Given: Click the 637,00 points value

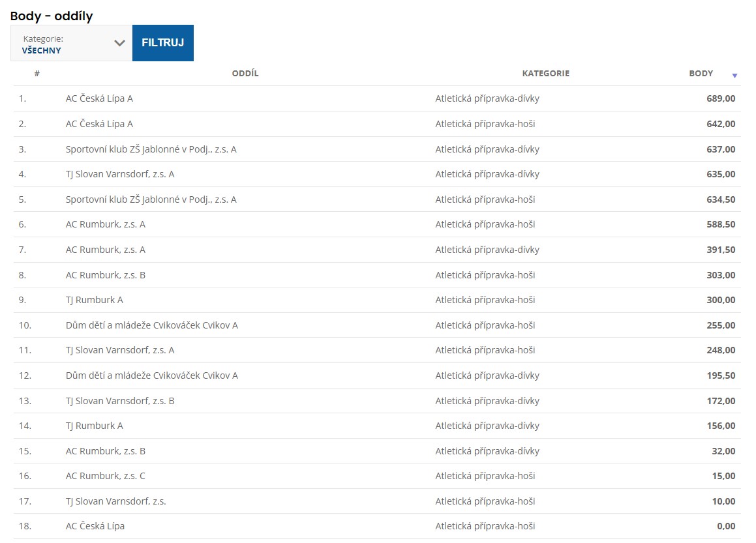Looking at the screenshot, I should (721, 149).
